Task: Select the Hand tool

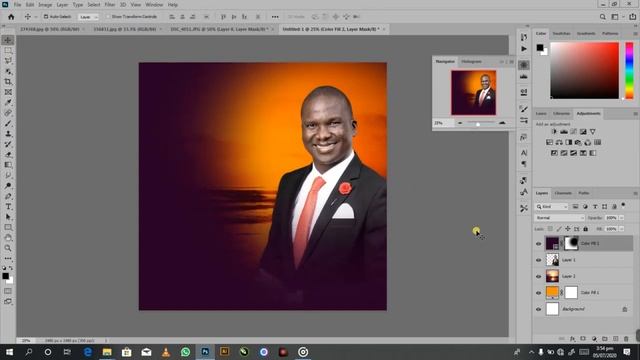Action: coord(8,238)
